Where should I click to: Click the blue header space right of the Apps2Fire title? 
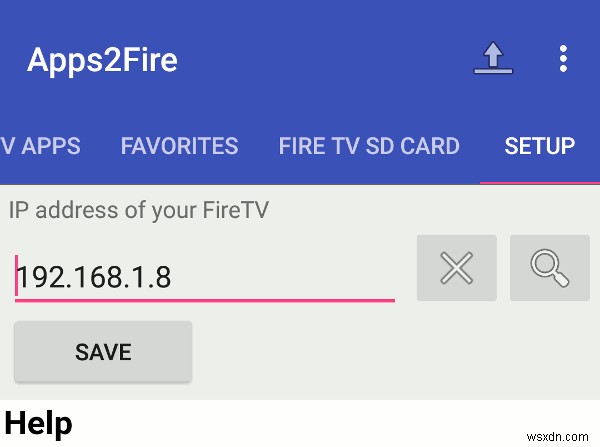pos(320,60)
